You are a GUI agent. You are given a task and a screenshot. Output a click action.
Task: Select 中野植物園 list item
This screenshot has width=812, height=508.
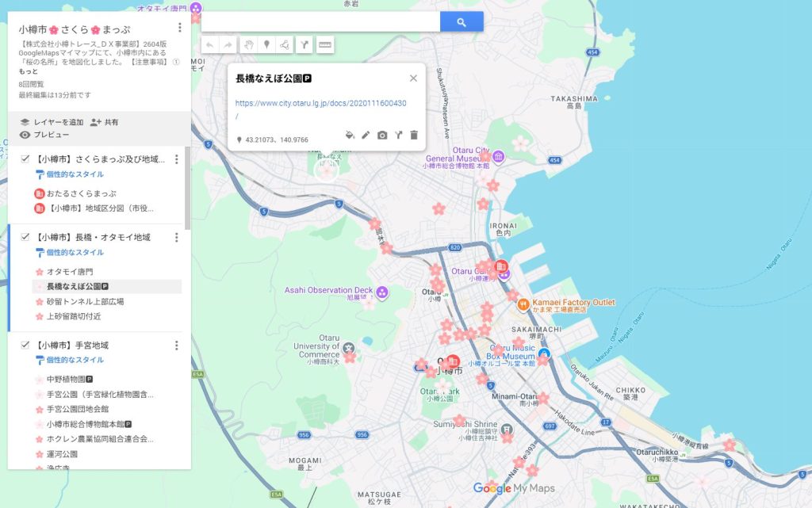pyautogui.click(x=107, y=379)
